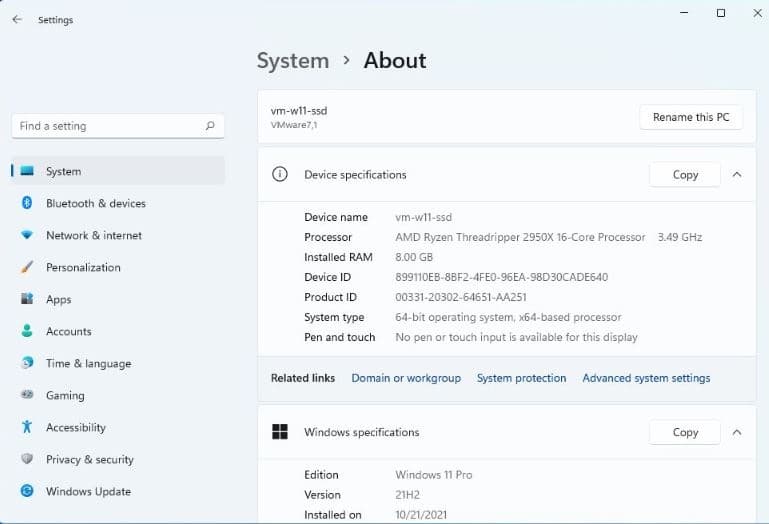Open the Advanced system settings link

tap(646, 378)
